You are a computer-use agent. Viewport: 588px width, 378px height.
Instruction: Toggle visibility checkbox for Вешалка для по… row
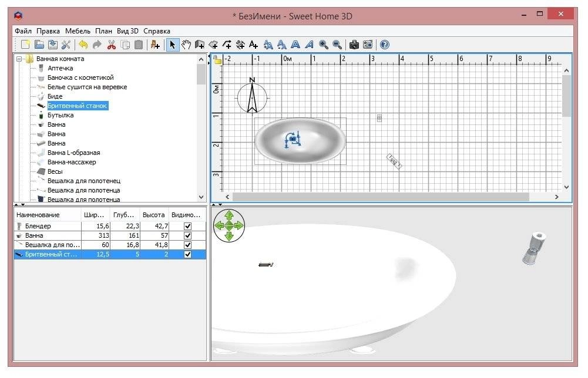click(188, 245)
